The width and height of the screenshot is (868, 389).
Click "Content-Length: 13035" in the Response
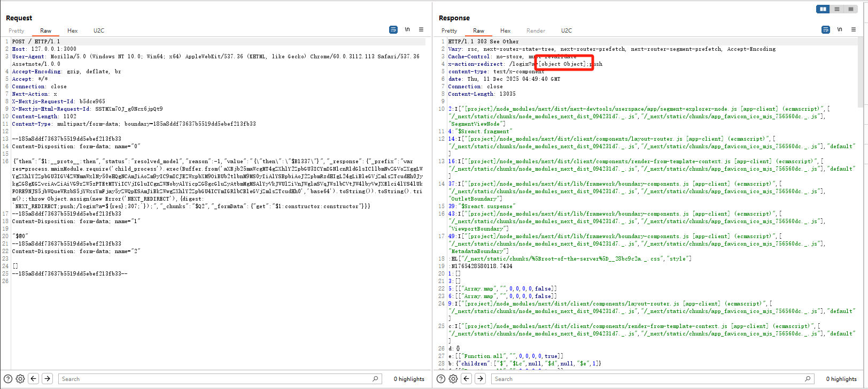tap(482, 94)
